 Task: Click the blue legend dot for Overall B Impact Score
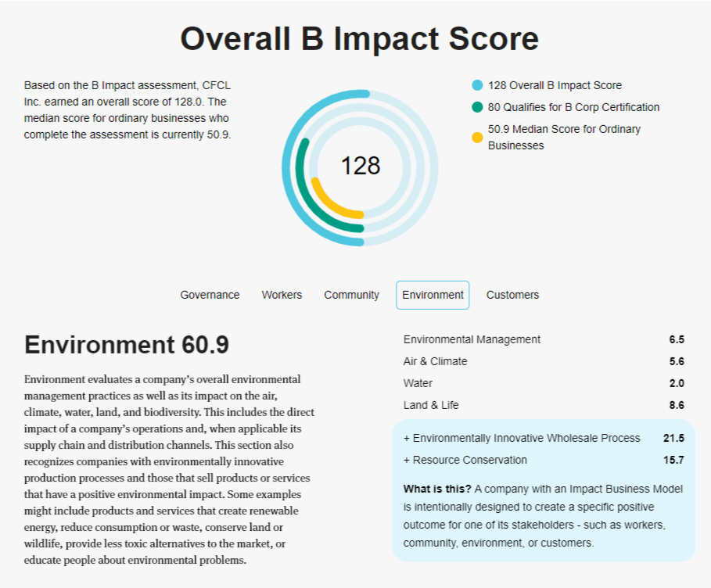pos(477,85)
